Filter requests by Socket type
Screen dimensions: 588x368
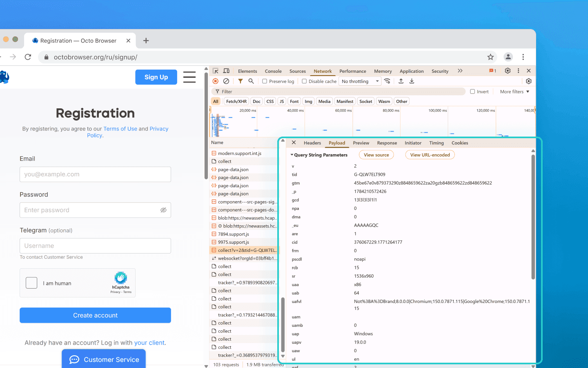366,101
